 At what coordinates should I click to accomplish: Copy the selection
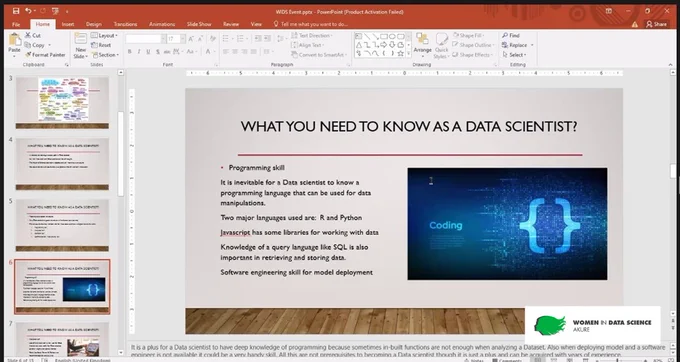(35, 45)
